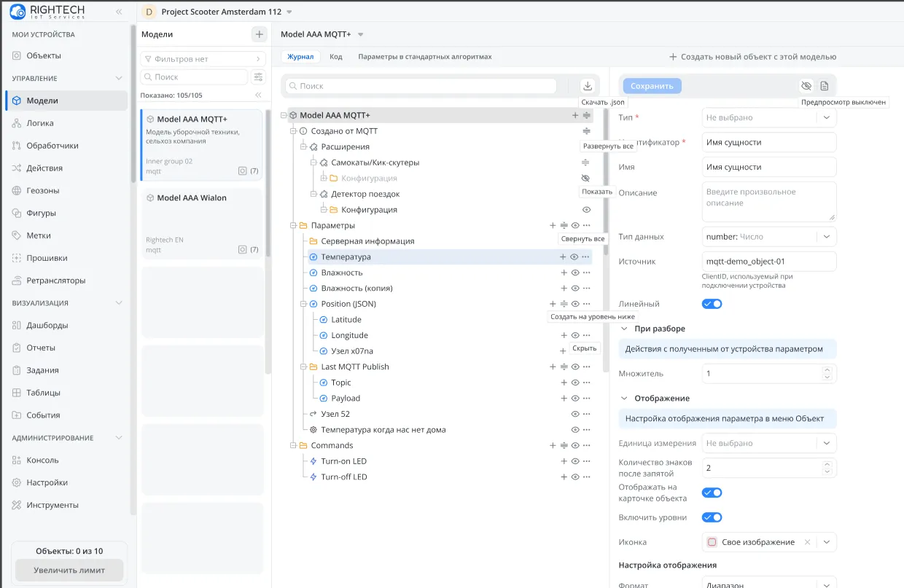Download the model as .json file
The width and height of the screenshot is (904, 588).
coord(588,86)
